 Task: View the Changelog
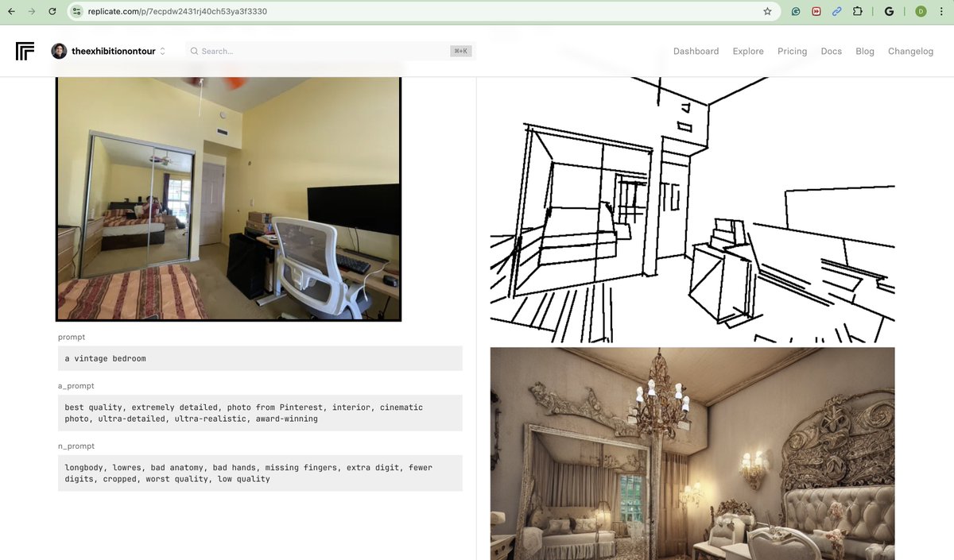(x=910, y=51)
